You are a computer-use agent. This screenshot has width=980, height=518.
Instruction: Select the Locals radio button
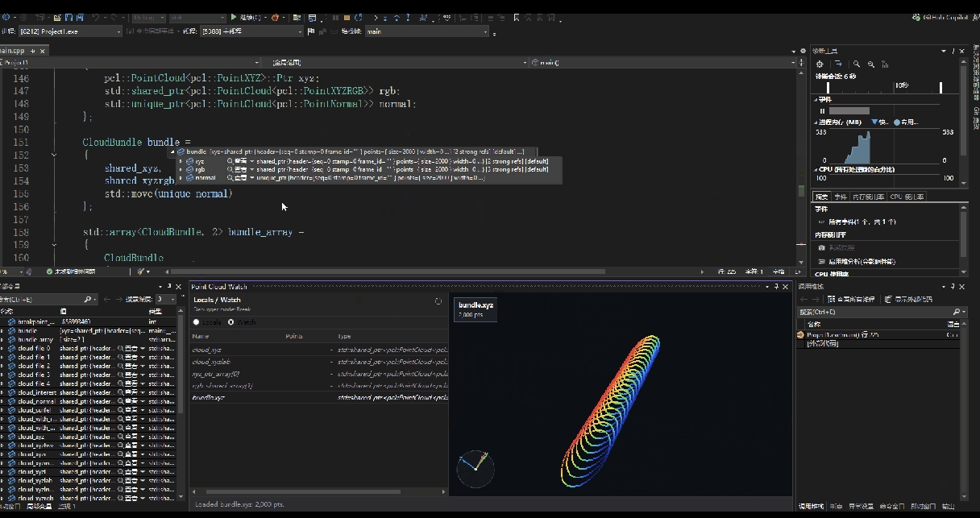point(196,322)
